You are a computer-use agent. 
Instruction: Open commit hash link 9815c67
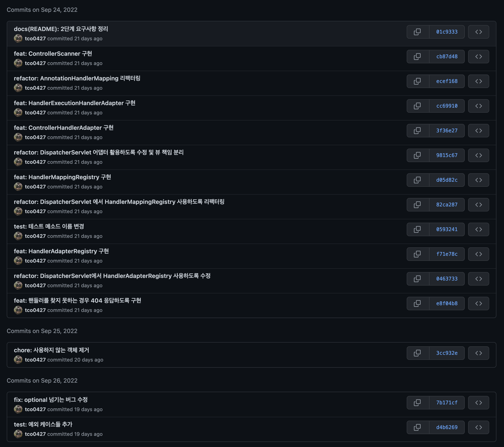447,155
